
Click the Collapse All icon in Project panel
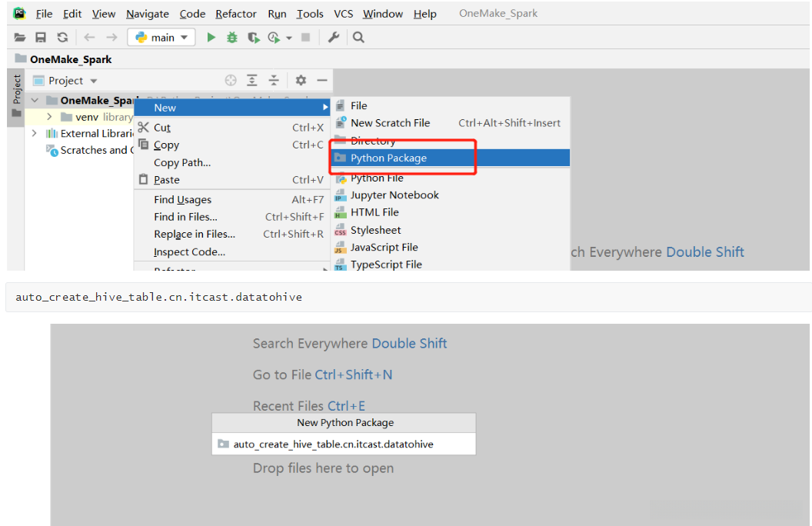click(x=274, y=80)
